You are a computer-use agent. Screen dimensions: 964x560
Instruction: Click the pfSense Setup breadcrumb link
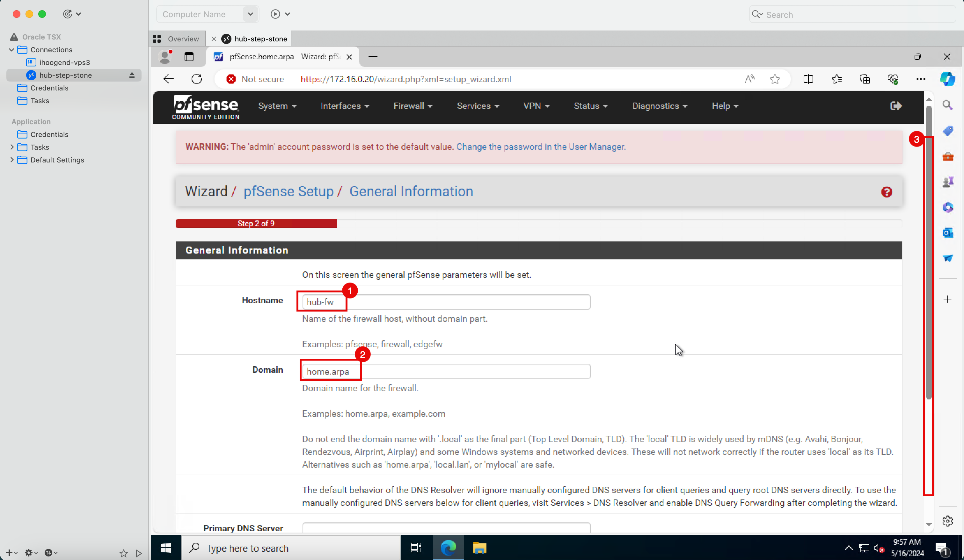coord(288,191)
